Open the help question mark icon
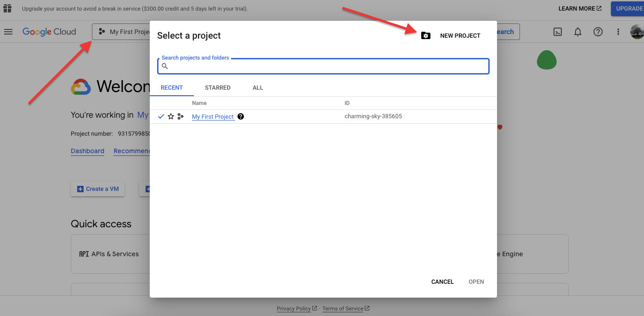 click(x=598, y=32)
